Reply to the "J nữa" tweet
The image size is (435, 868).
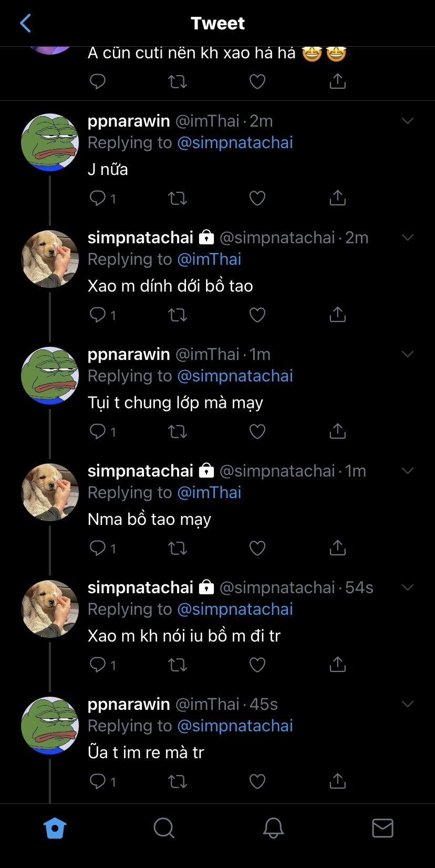point(98,198)
